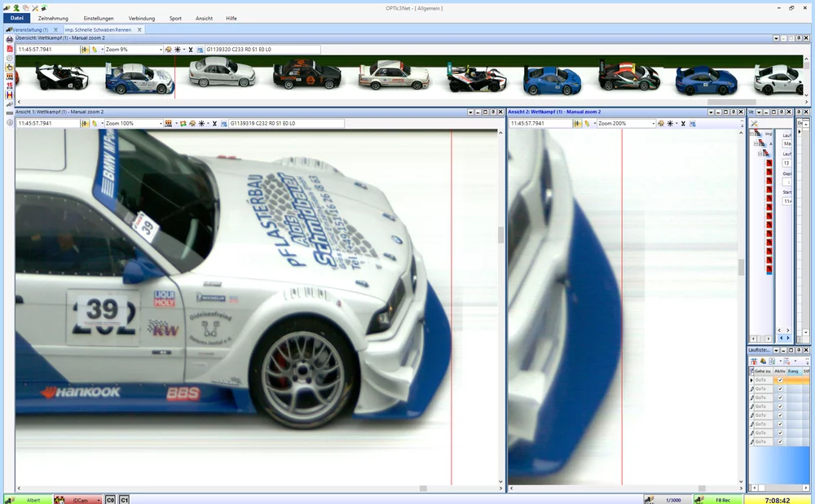Click the Albert status bar button
Image resolution: width=815 pixels, height=504 pixels.
pos(28,500)
